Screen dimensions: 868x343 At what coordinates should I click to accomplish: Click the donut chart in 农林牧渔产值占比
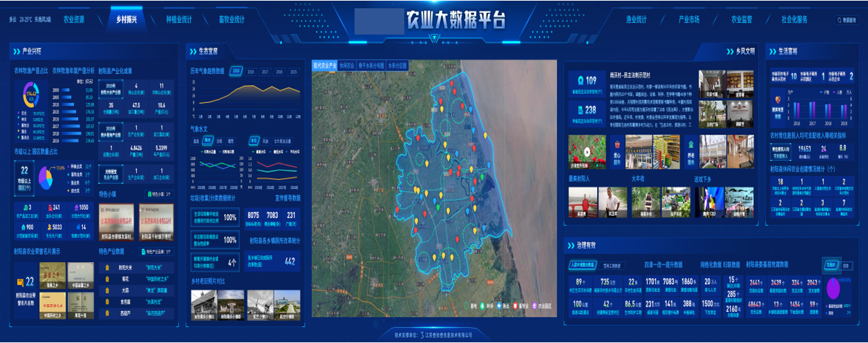30,93
